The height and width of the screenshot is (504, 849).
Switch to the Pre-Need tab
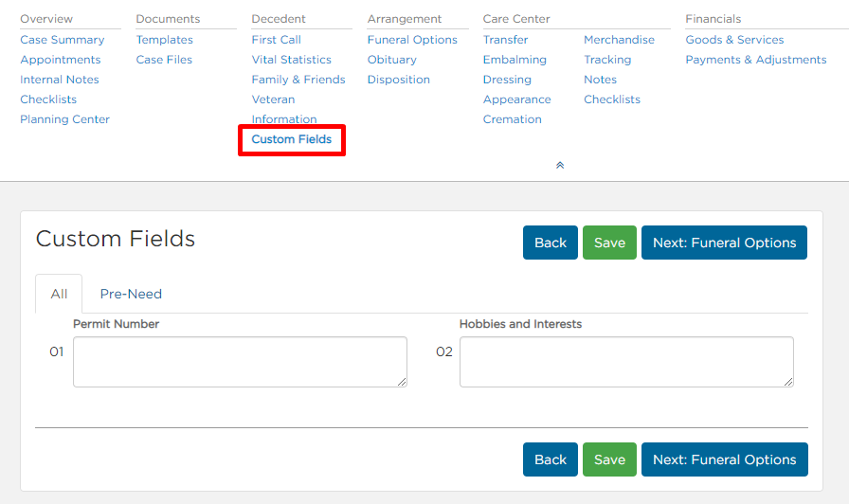[x=131, y=294]
